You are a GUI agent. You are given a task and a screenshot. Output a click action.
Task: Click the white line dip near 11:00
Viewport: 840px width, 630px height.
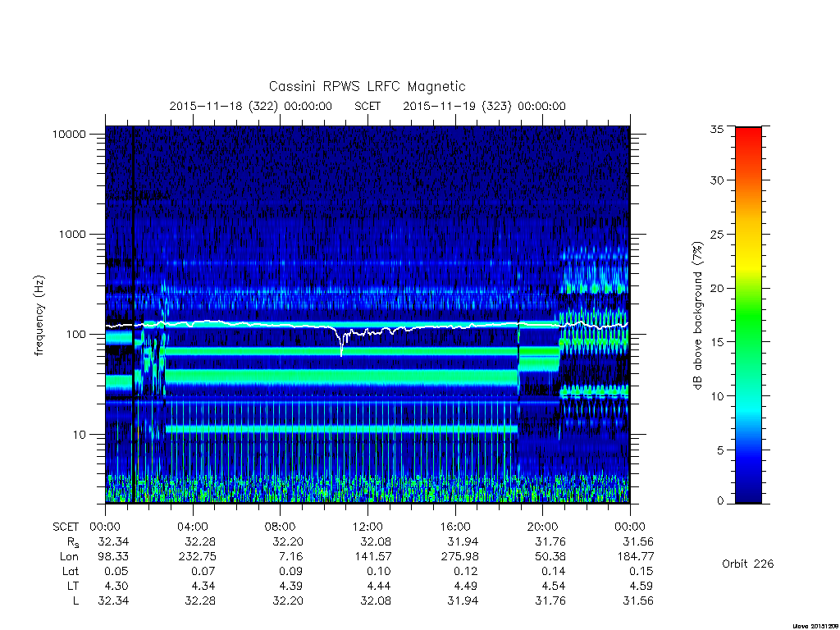[341, 345]
